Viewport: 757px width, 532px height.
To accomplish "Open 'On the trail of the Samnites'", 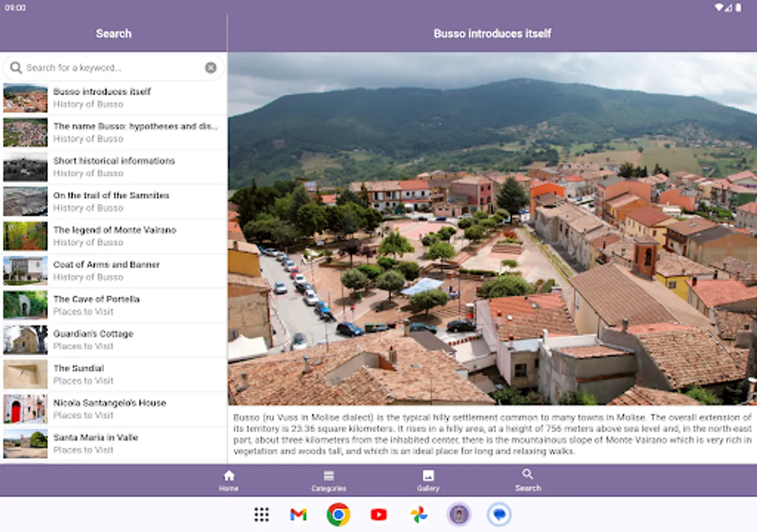I will click(x=111, y=201).
